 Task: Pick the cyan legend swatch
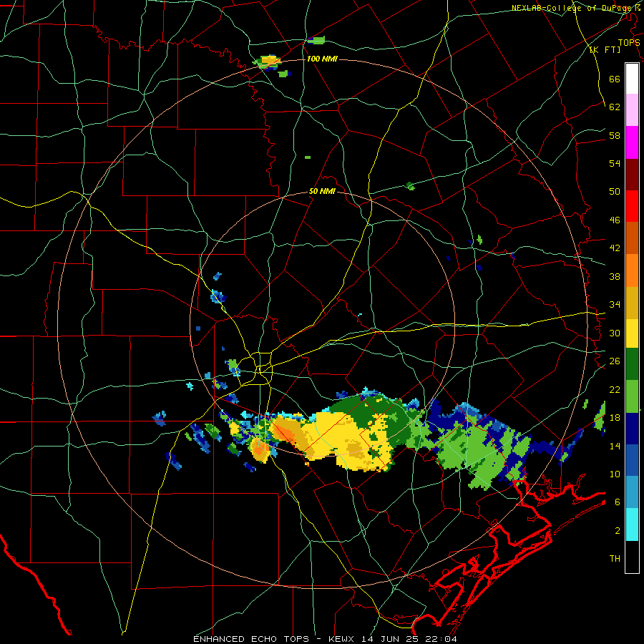click(x=632, y=525)
